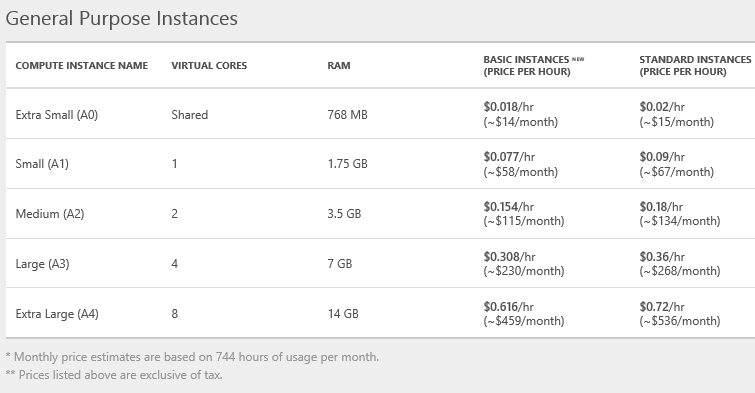Image resolution: width=755 pixels, height=393 pixels.
Task: Click the Virtual Cores column header
Action: coord(209,66)
